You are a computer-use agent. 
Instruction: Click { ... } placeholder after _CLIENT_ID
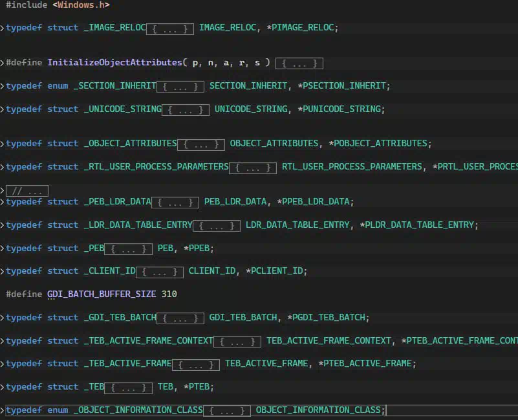[160, 272]
